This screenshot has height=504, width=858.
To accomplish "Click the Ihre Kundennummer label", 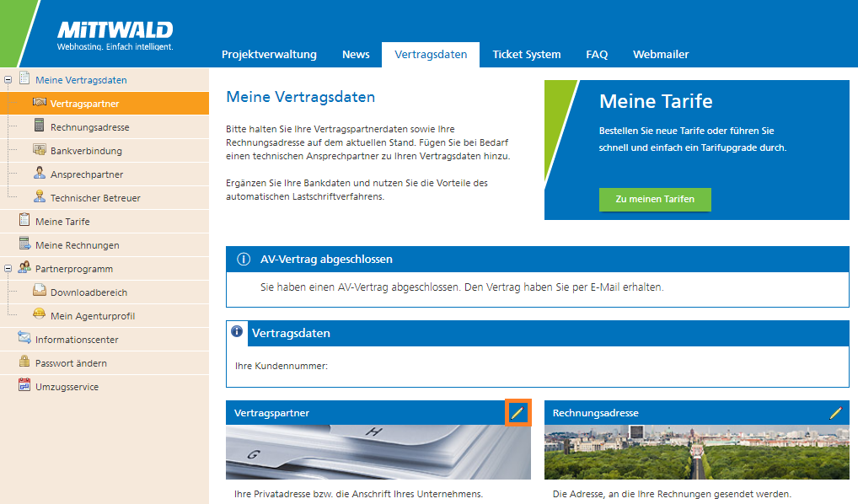I will coord(282,366).
